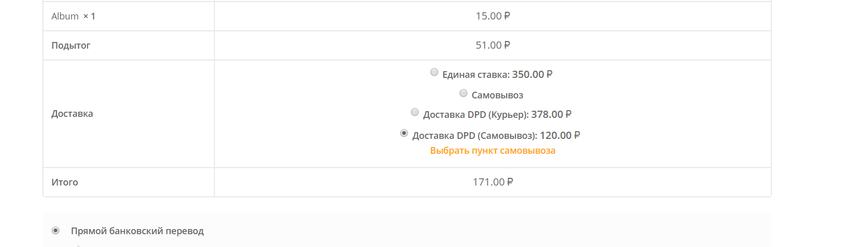
Task: Click the Прямой банковский перевод label text
Action: [x=137, y=231]
